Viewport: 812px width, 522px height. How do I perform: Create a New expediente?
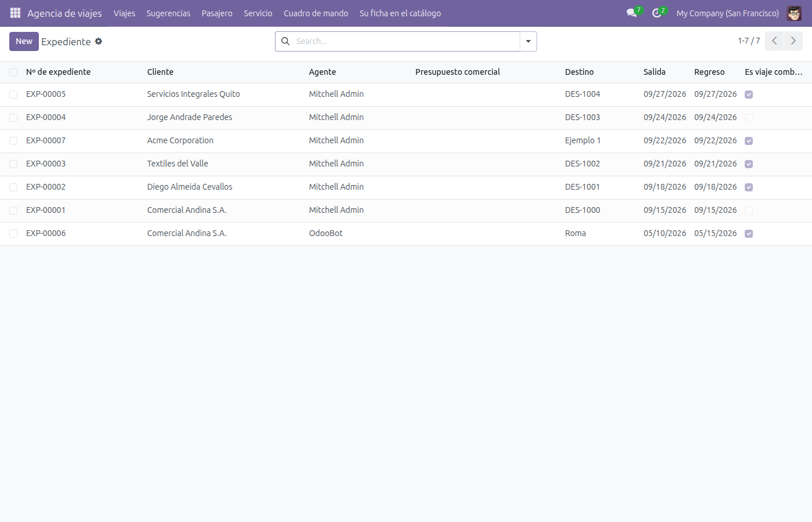coord(24,41)
